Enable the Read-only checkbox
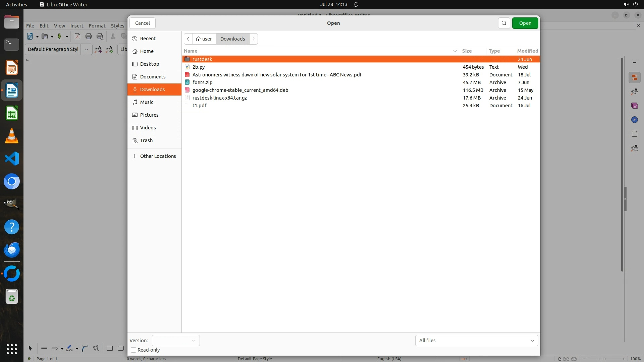Screen dimensions: 644x362 click(133, 350)
